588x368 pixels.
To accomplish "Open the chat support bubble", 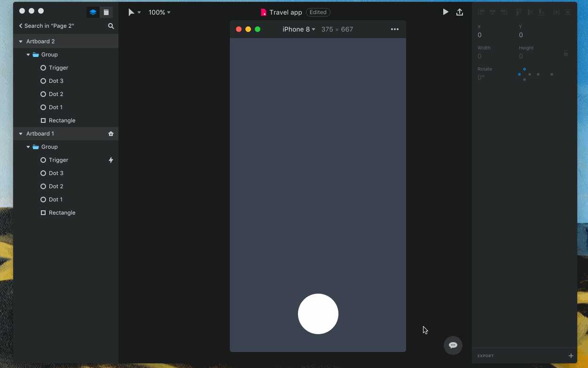I will pyautogui.click(x=453, y=345).
